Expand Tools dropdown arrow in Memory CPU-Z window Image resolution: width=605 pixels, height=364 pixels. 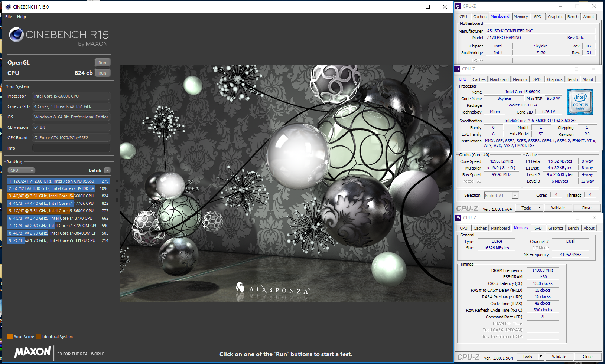click(x=541, y=357)
